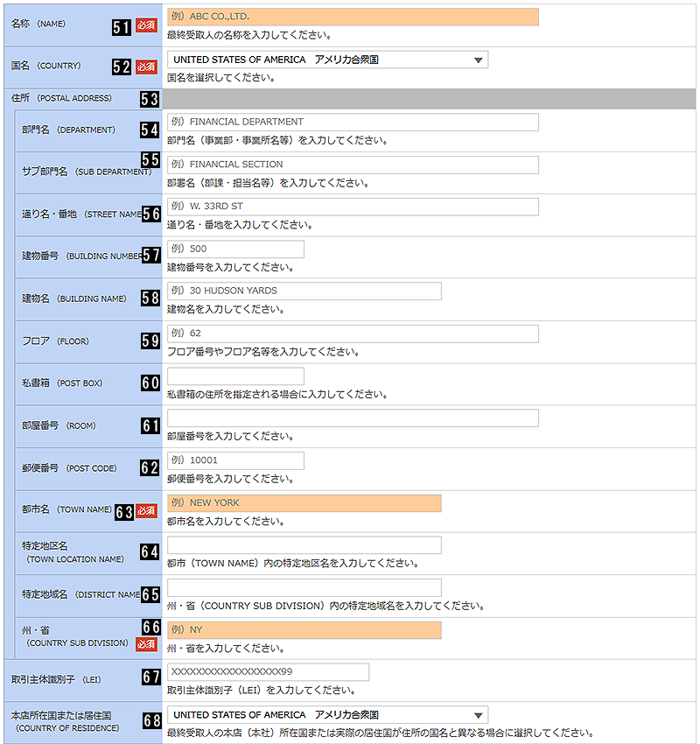Click the hint text 都市名を入力してください
The image size is (700, 744).
pos(226,522)
